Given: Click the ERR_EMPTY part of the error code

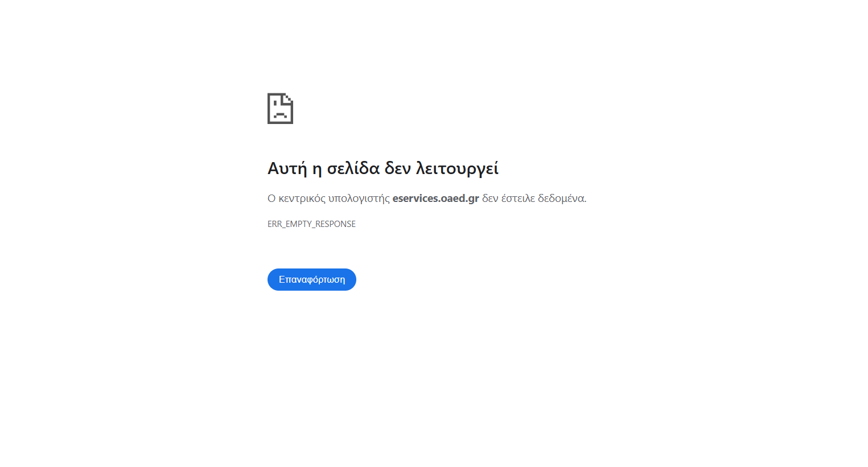Looking at the screenshot, I should [290, 224].
